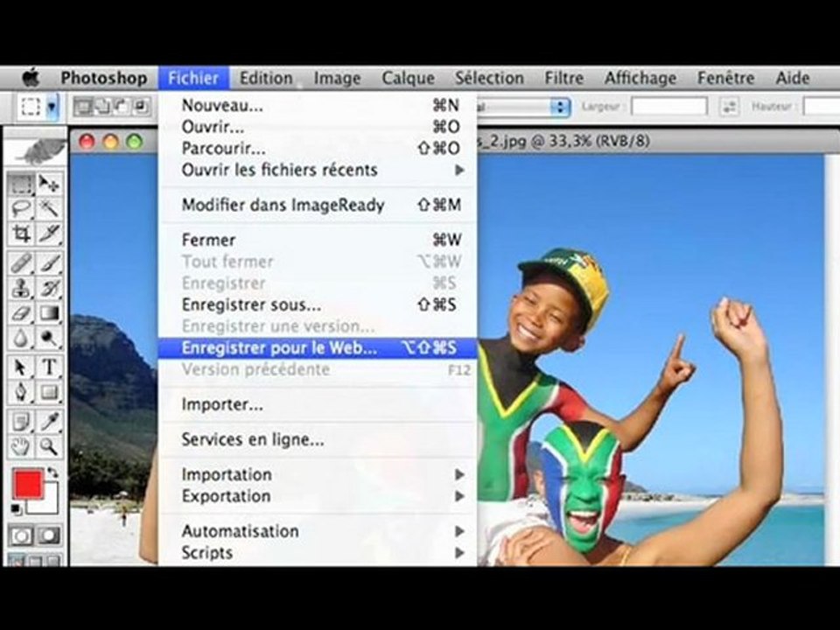Select the Magic Wand tool
Viewport: 840px width, 630px height.
coord(49,208)
